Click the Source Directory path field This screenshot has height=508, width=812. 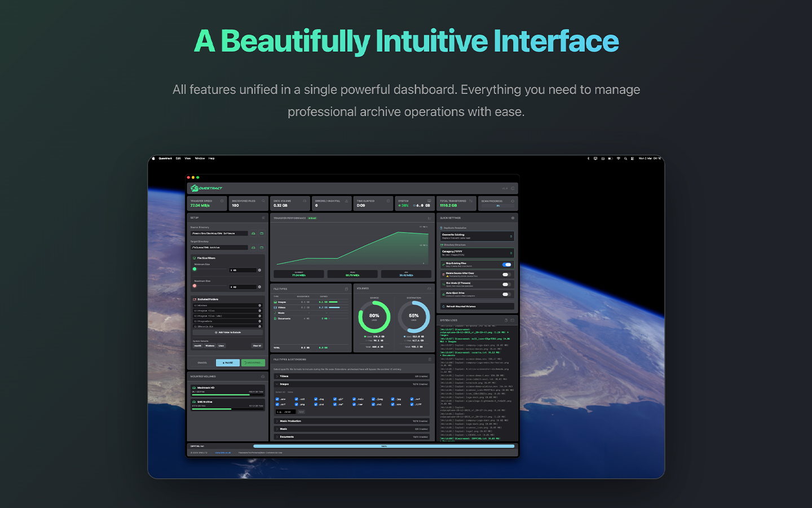click(219, 233)
